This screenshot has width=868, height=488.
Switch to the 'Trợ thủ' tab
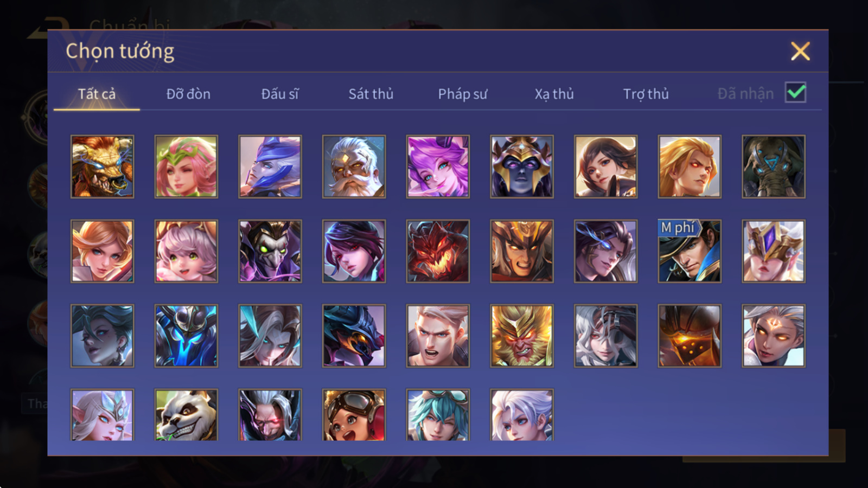point(646,94)
